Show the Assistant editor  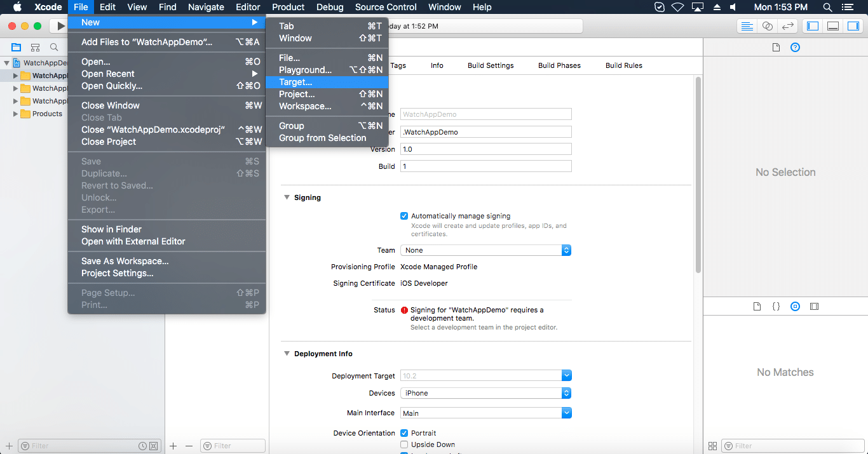(768, 26)
